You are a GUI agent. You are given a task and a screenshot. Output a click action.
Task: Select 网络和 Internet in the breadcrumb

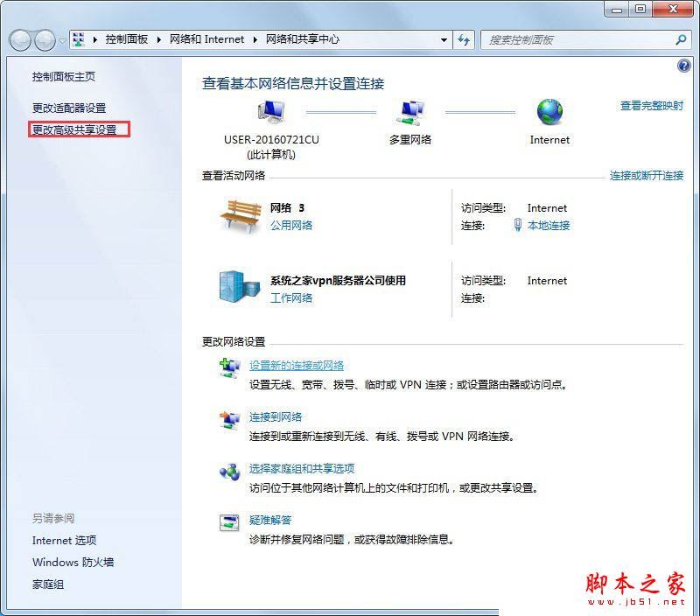(x=206, y=39)
